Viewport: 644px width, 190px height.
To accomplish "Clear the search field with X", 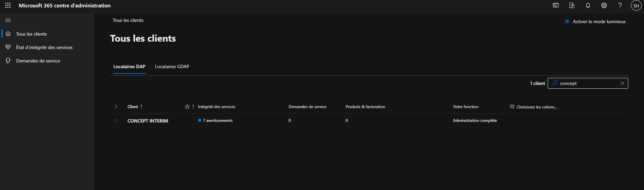I will (623, 83).
